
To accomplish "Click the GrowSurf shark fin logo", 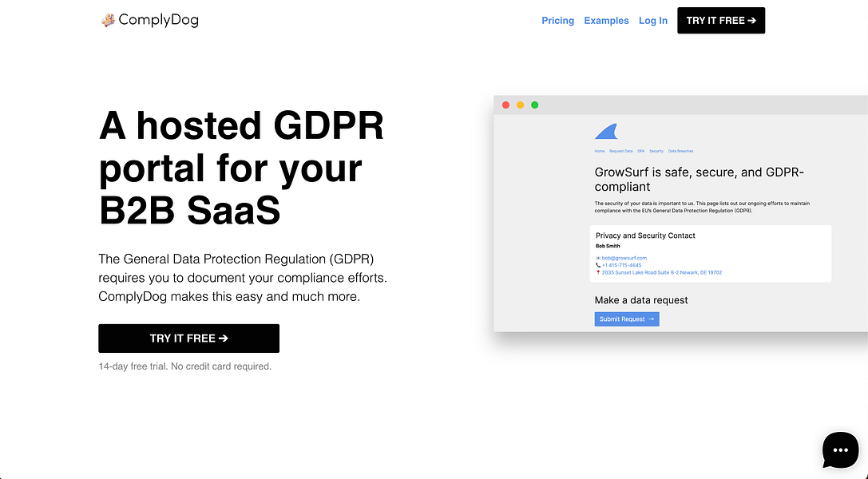I will point(606,132).
